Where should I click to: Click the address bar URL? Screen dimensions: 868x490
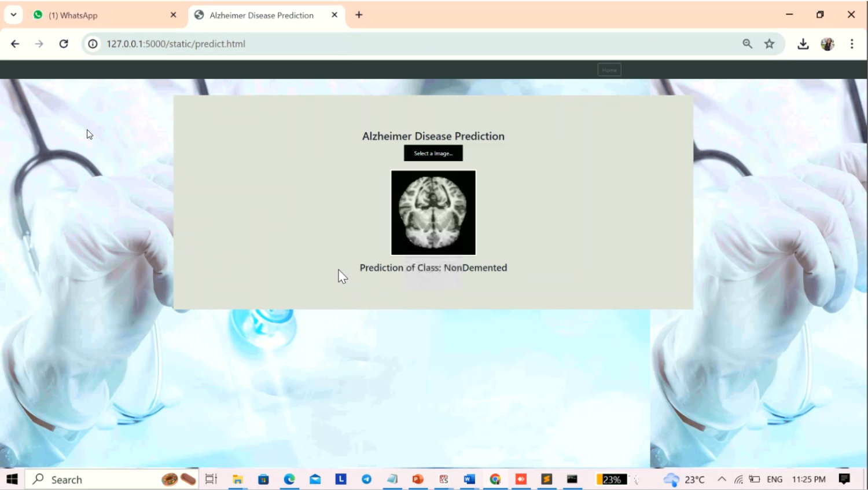[x=176, y=44]
